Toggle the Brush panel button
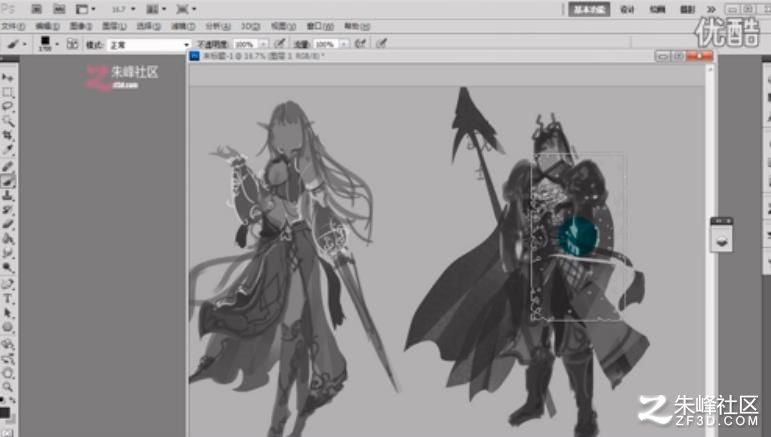 [x=72, y=44]
